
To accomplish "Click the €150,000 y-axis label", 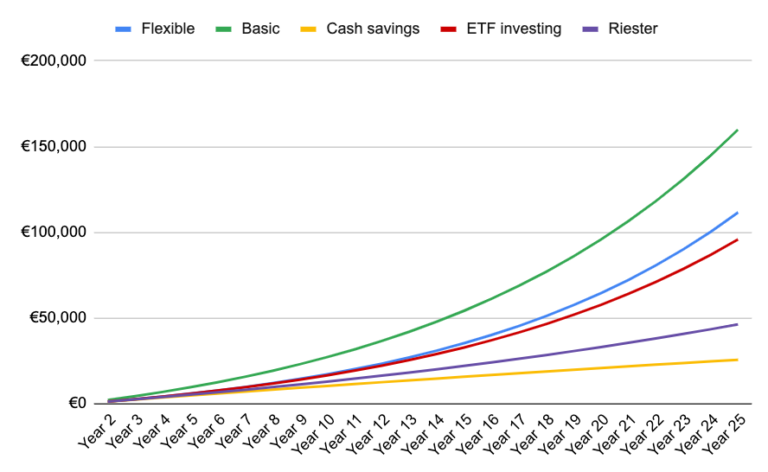I will click(55, 147).
